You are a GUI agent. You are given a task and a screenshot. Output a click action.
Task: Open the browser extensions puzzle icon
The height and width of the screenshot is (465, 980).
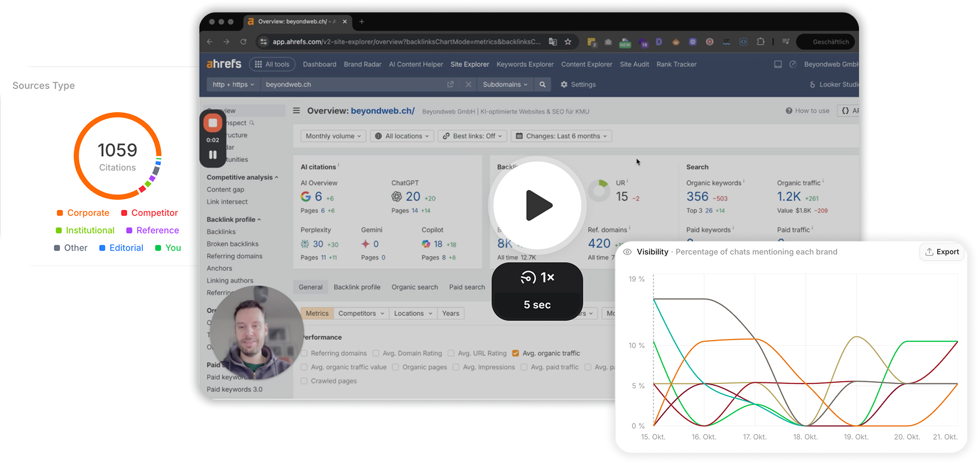(761, 42)
